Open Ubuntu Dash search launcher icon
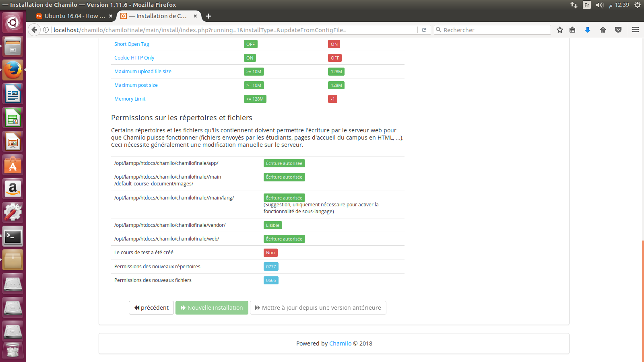Image resolution: width=644 pixels, height=362 pixels. click(x=13, y=23)
